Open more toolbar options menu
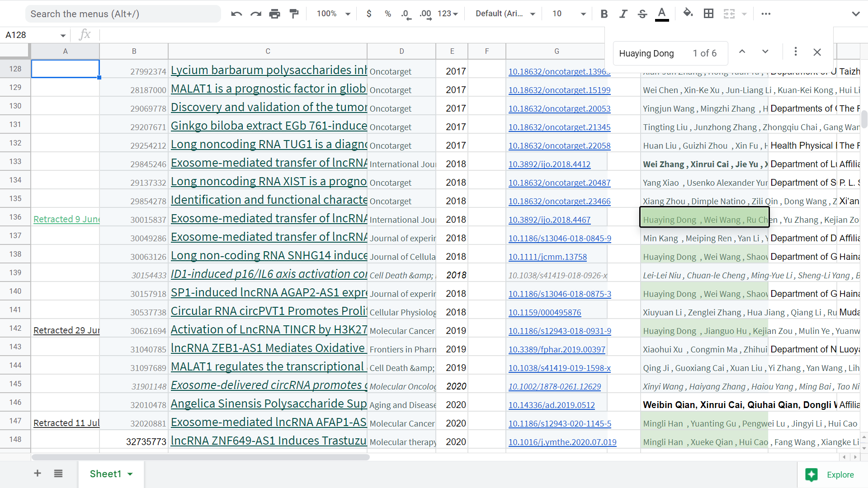 [x=765, y=14]
